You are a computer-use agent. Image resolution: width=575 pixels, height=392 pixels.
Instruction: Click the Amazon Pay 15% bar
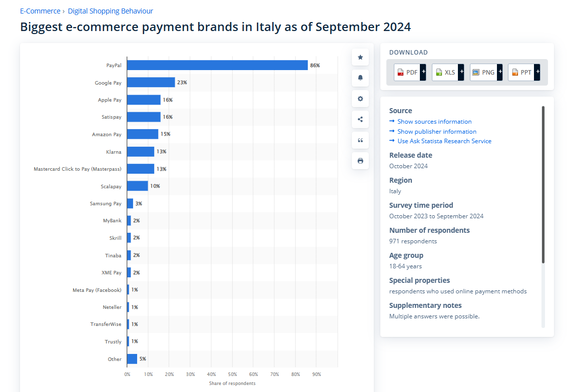(x=143, y=134)
